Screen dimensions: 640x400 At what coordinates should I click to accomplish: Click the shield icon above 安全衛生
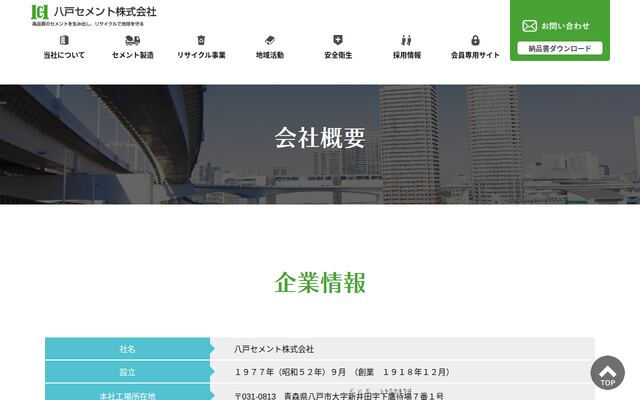point(338,40)
